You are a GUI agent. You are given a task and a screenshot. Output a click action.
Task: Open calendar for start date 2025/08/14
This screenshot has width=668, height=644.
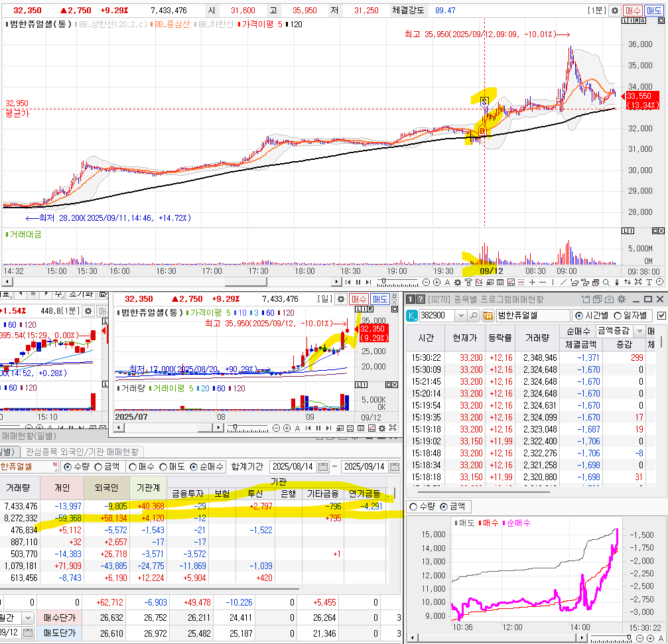point(323,467)
